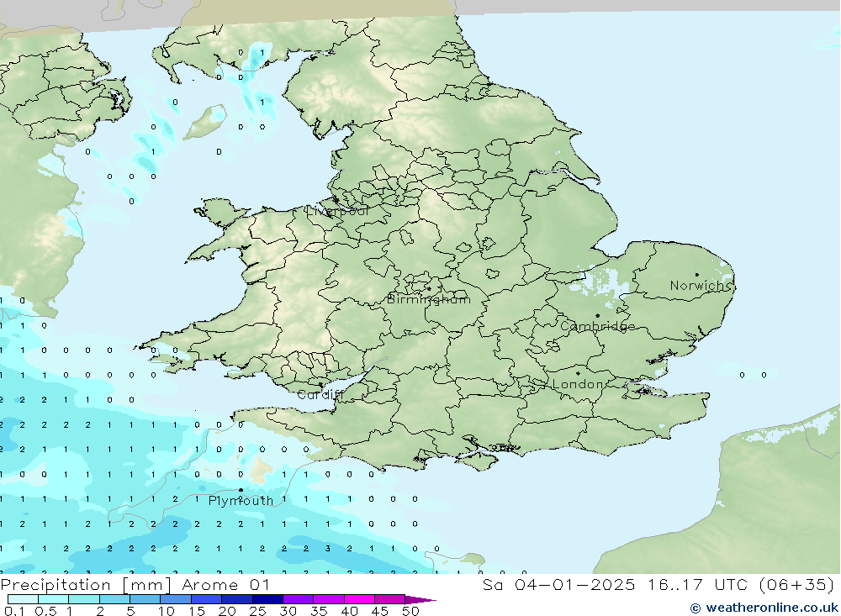
Task: Open the weatheronline.co.uk copyright link
Action: pos(764,608)
